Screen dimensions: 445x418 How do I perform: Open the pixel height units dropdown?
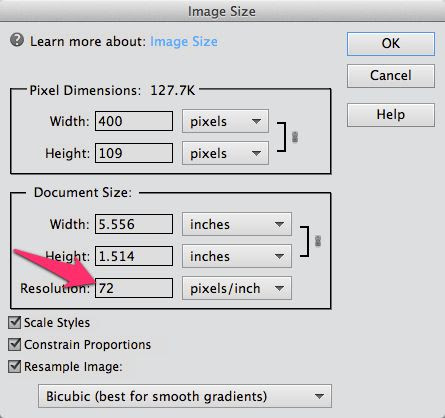[x=225, y=153]
